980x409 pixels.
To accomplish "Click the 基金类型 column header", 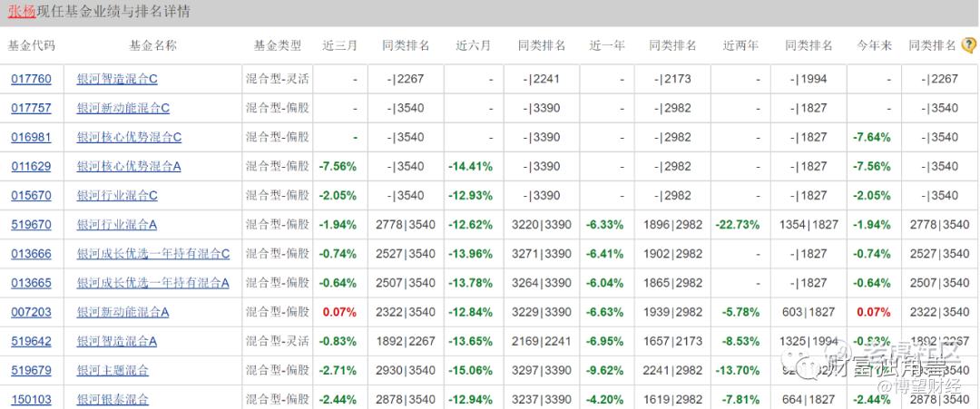I will click(277, 45).
